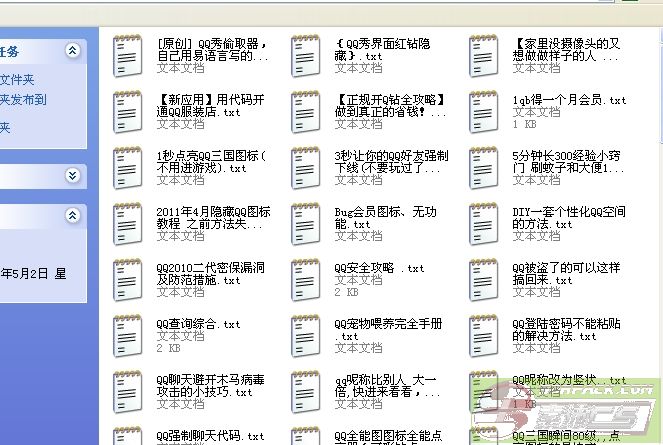Click the 用代码开通QQ服装店.txt file icon
Viewport: 663px width, 445px height.
pos(128,110)
